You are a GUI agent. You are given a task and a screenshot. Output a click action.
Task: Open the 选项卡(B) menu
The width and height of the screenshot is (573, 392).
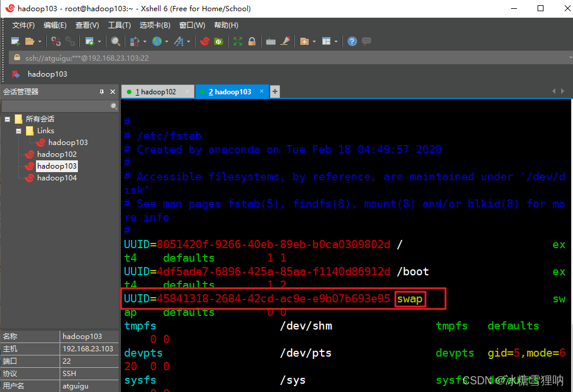tap(155, 25)
